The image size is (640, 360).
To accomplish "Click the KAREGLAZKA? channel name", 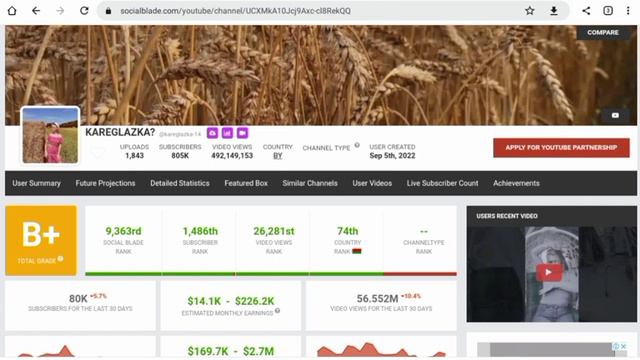I will [x=120, y=132].
